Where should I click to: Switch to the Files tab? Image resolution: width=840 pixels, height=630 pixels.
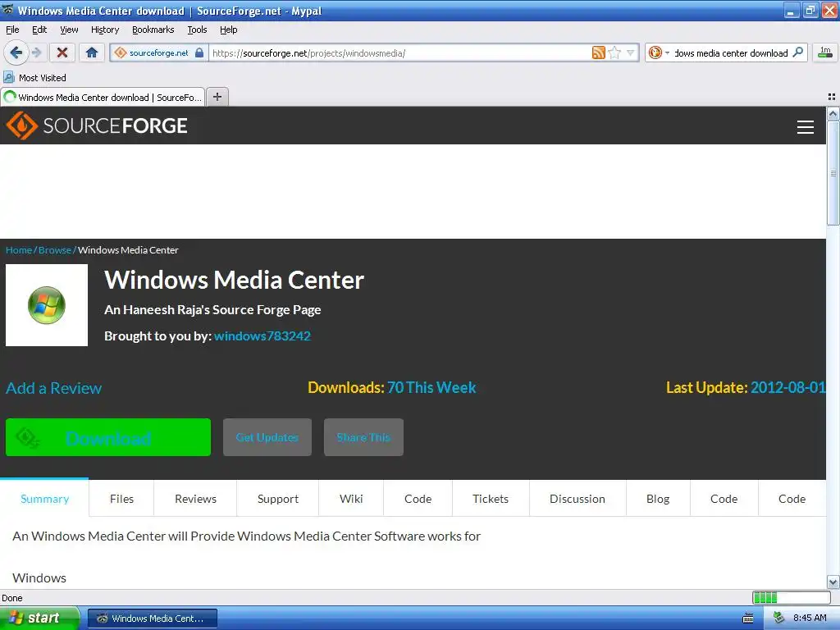click(x=121, y=498)
